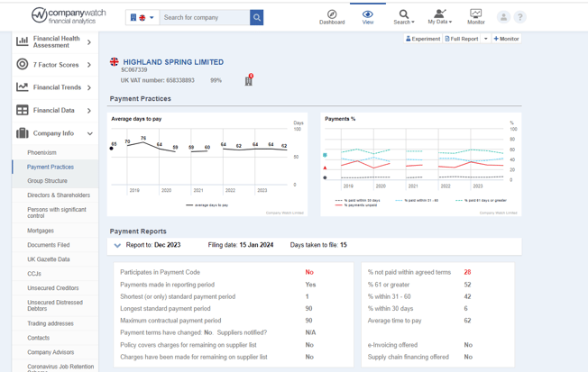Open Phoenixism in the sidebar
Viewport: 588px width, 372px height.
pyautogui.click(x=41, y=152)
